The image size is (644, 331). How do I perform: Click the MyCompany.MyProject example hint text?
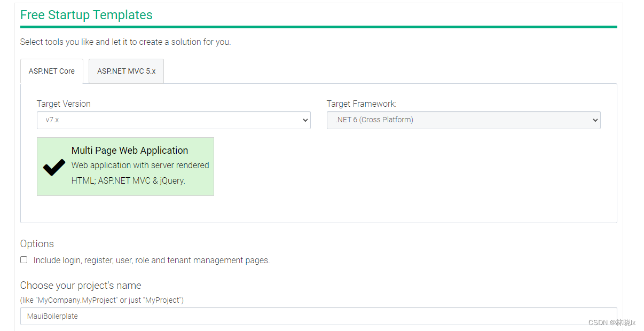[x=101, y=300]
